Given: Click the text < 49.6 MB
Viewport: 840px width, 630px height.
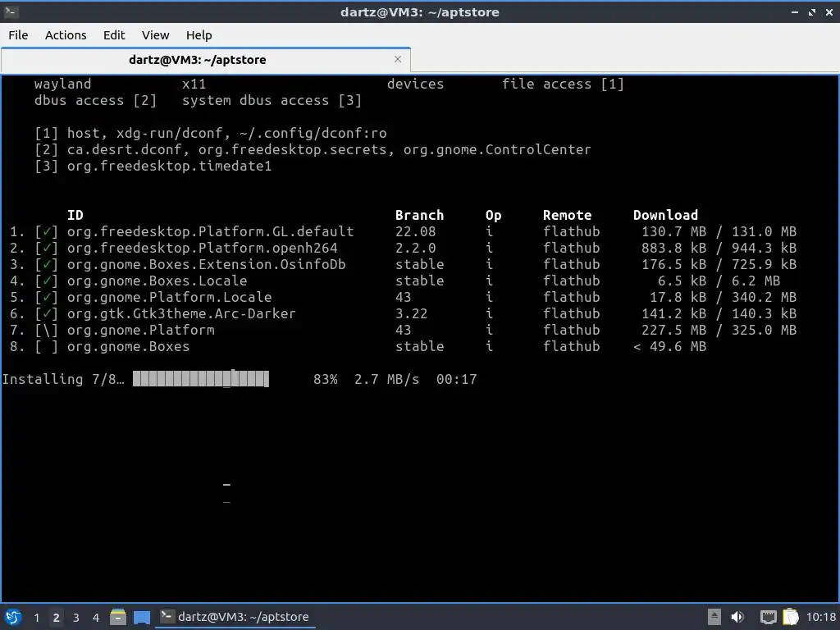Looking at the screenshot, I should click(669, 347).
